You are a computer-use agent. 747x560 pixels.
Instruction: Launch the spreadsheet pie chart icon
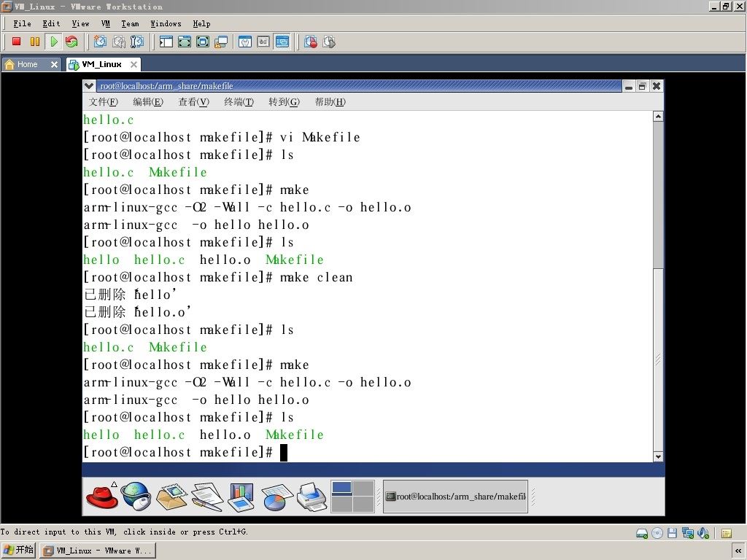(x=276, y=497)
